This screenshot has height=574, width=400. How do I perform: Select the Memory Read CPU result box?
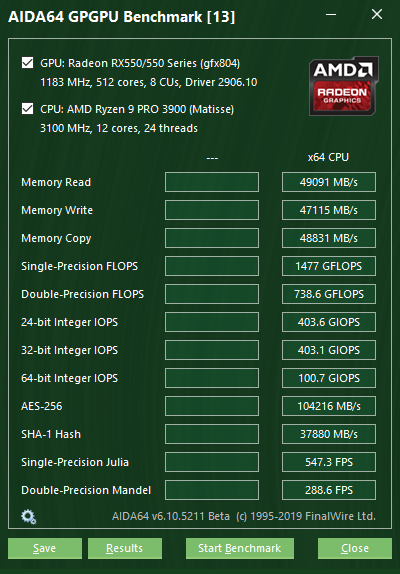click(x=329, y=182)
